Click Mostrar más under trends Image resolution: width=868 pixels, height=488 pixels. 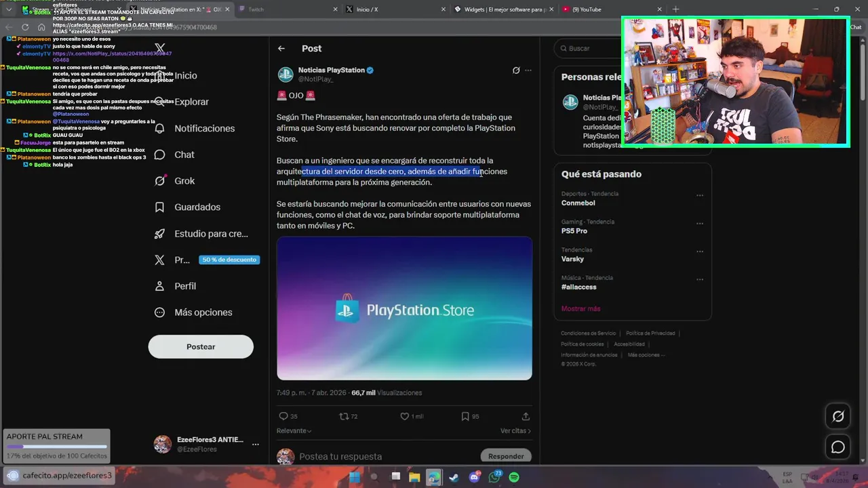coord(580,308)
